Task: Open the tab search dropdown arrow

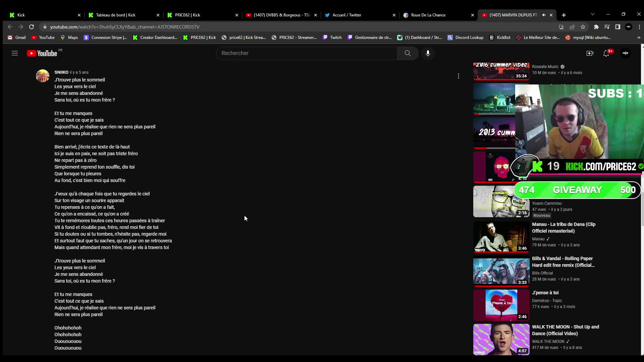Action: (593, 14)
